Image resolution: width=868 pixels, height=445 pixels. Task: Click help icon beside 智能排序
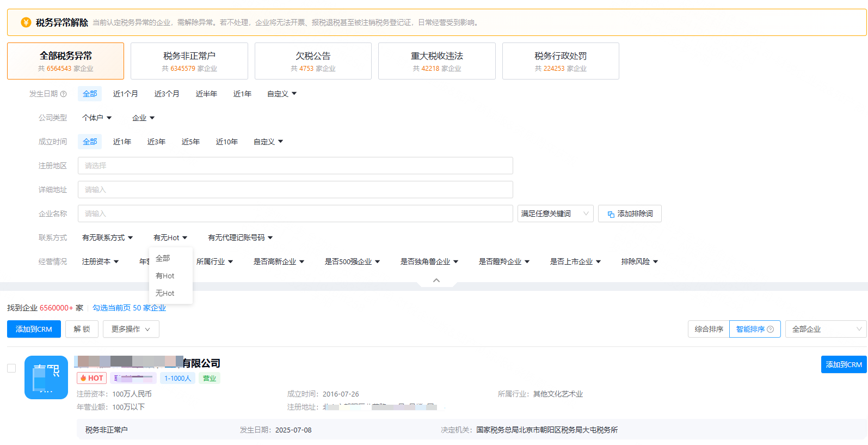click(770, 330)
